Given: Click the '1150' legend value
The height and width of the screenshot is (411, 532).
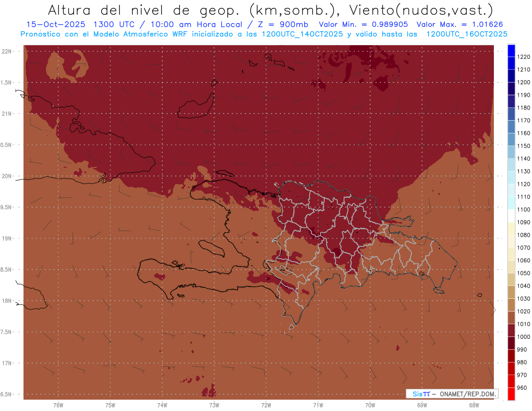Looking at the screenshot, I should coord(524,146).
